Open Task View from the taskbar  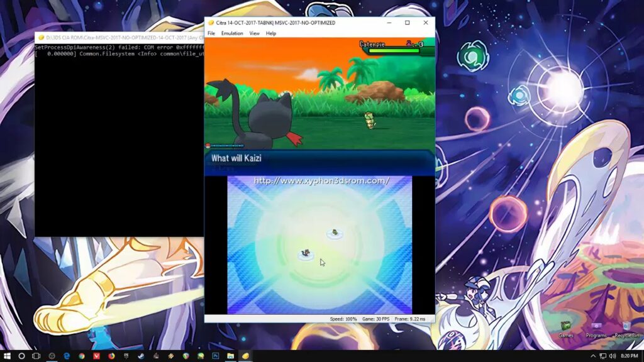(36, 356)
